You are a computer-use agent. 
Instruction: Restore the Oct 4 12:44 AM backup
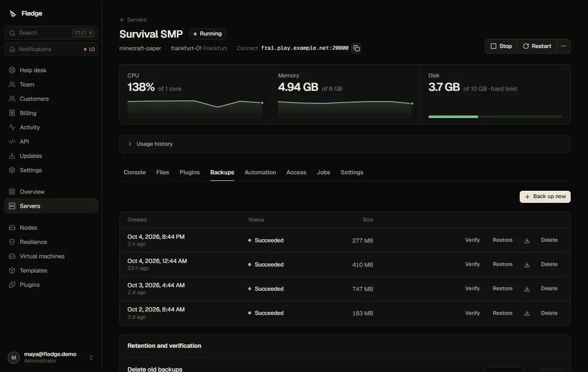(x=502, y=264)
